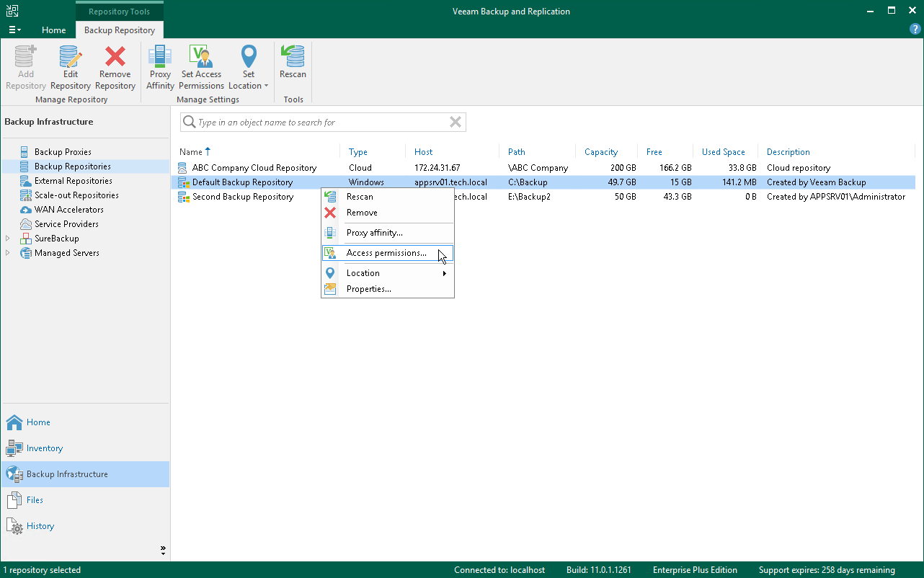Select External Repositories in the tree
924x578 pixels.
point(74,181)
